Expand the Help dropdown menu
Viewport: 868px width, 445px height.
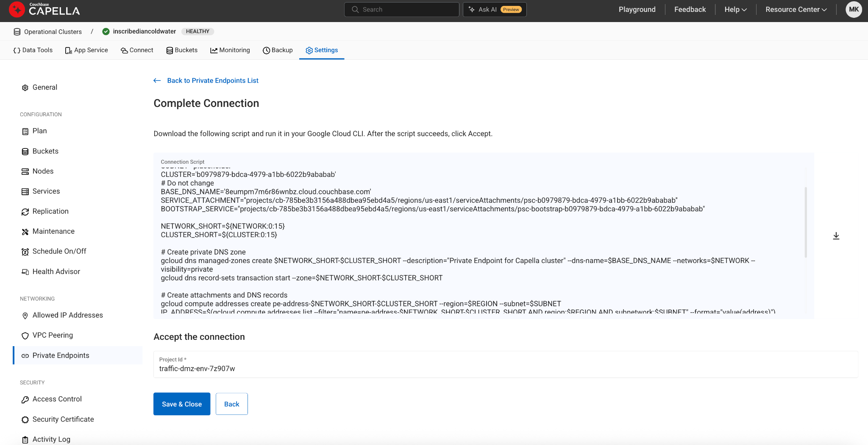pyautogui.click(x=735, y=9)
